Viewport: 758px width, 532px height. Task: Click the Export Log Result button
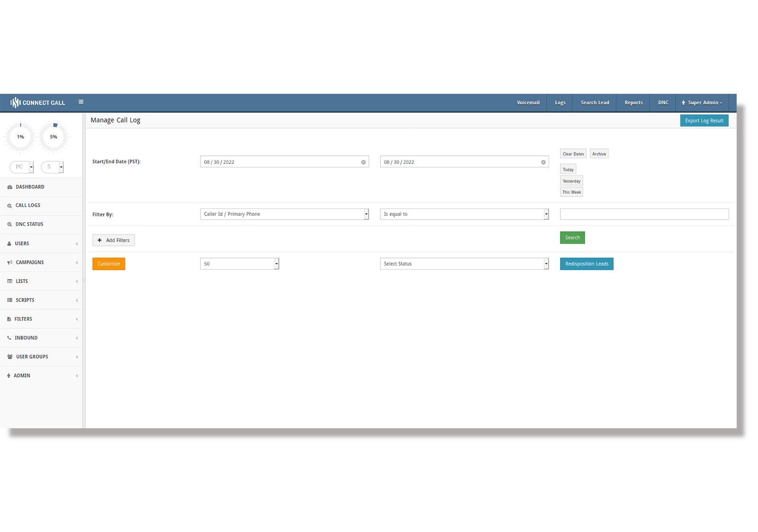click(x=704, y=120)
